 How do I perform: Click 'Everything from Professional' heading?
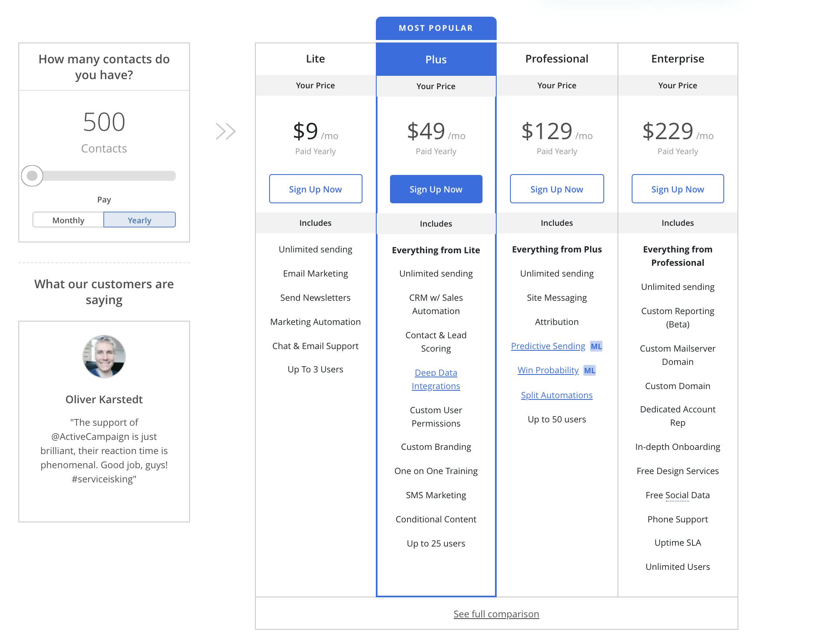tap(677, 256)
